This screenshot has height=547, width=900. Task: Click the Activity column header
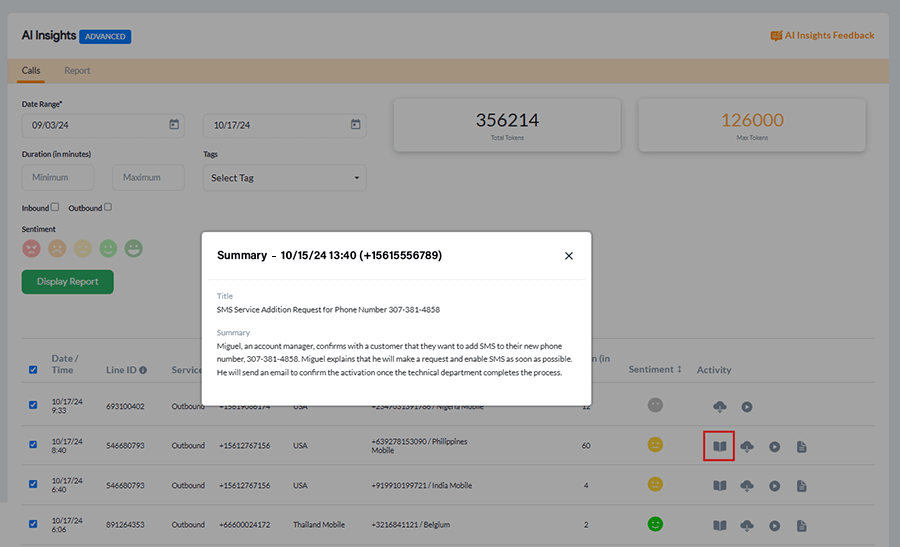pyautogui.click(x=714, y=370)
